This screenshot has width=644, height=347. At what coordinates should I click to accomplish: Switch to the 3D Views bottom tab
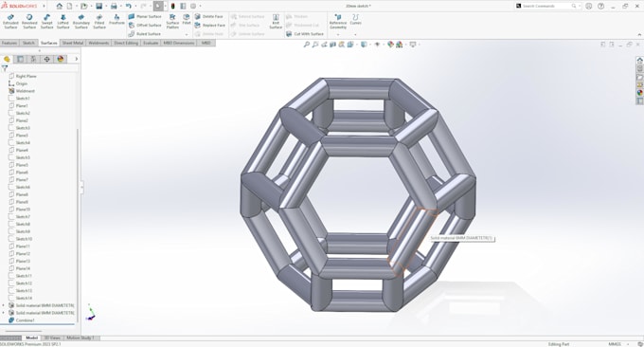[x=53, y=338]
